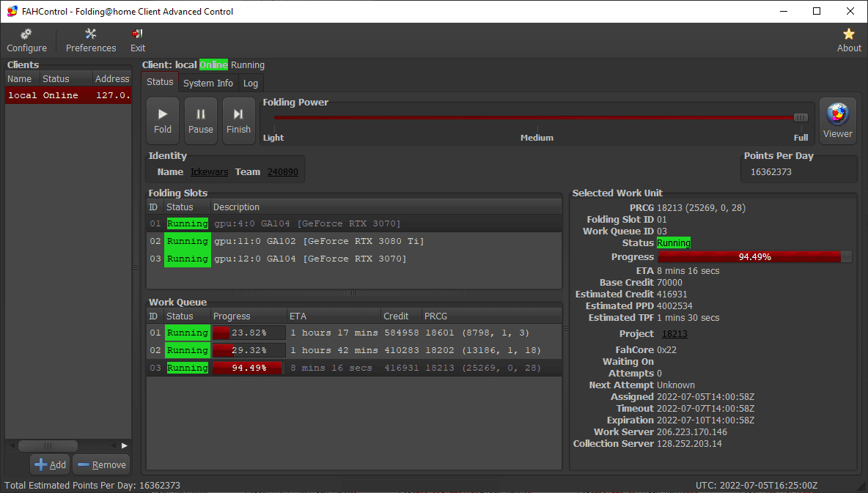
Task: Click the Base Credit value 70000
Action: 669,283
